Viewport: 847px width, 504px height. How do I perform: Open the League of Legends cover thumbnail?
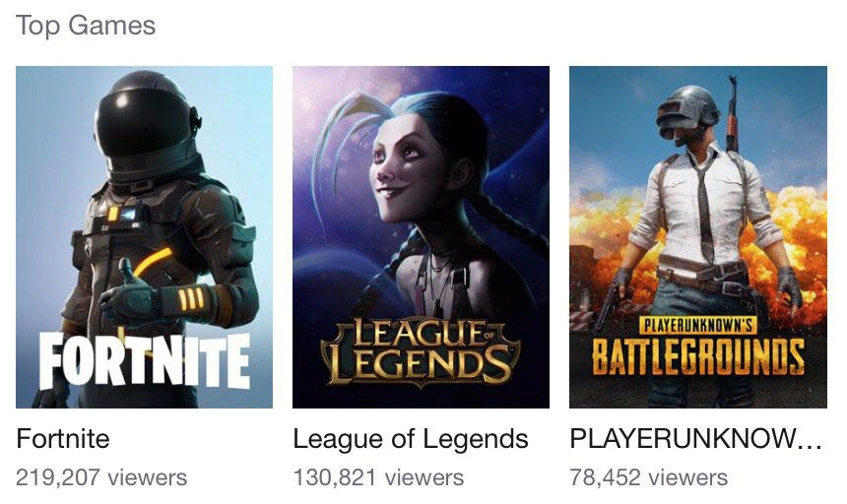[x=421, y=237]
